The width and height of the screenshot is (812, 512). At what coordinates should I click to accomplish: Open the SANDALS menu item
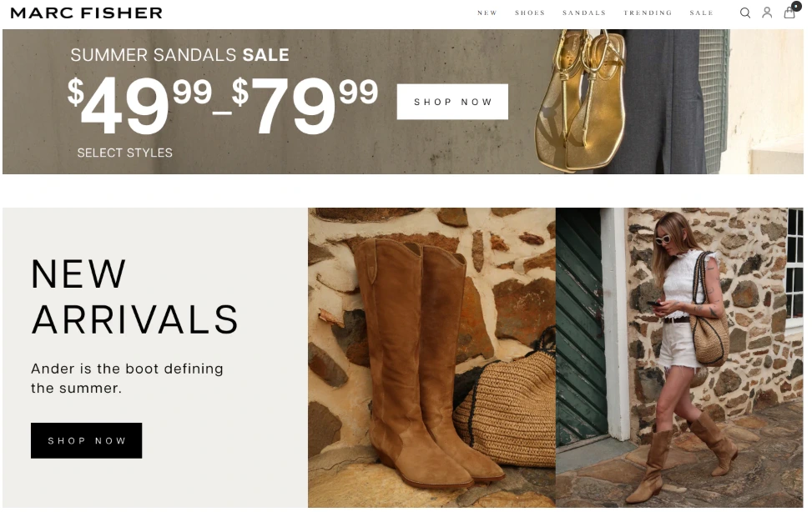[x=584, y=13]
